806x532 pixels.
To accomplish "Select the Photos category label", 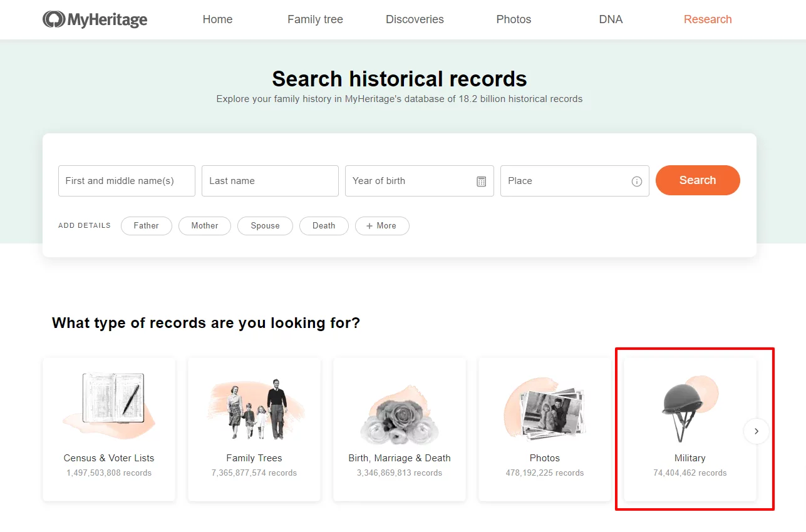I will coord(545,458).
